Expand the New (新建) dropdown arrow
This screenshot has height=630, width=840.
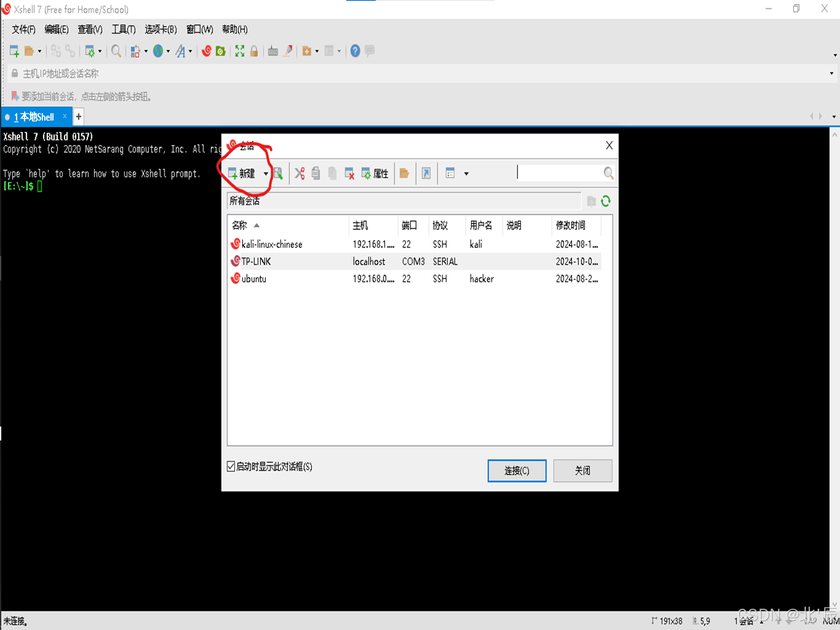tap(265, 174)
